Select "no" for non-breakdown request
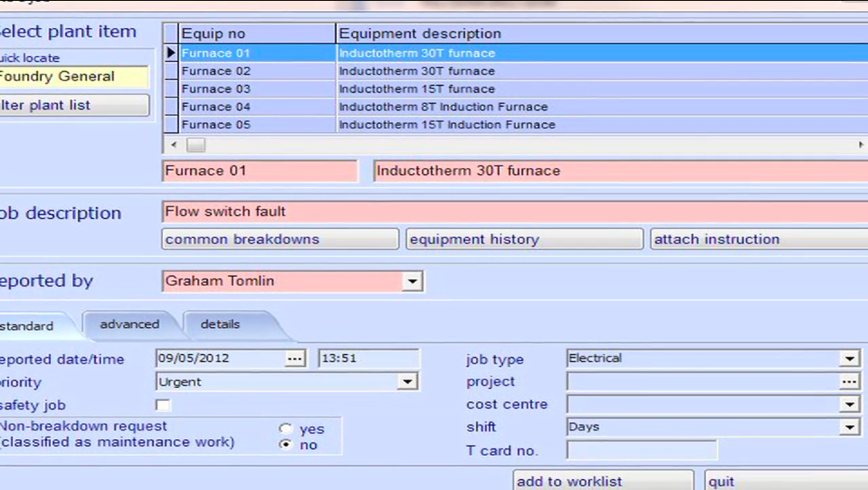The height and width of the screenshot is (490, 868). click(x=286, y=444)
